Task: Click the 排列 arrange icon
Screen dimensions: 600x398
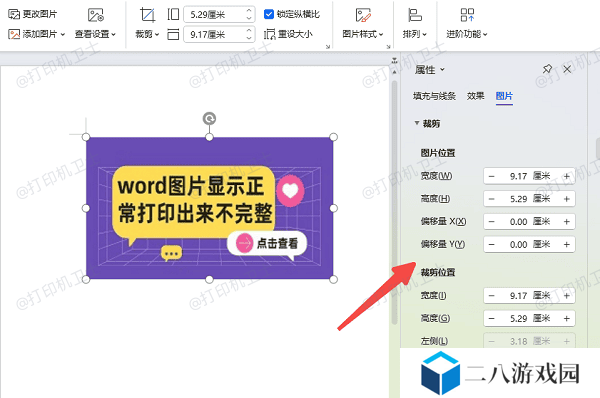Action: [415, 15]
